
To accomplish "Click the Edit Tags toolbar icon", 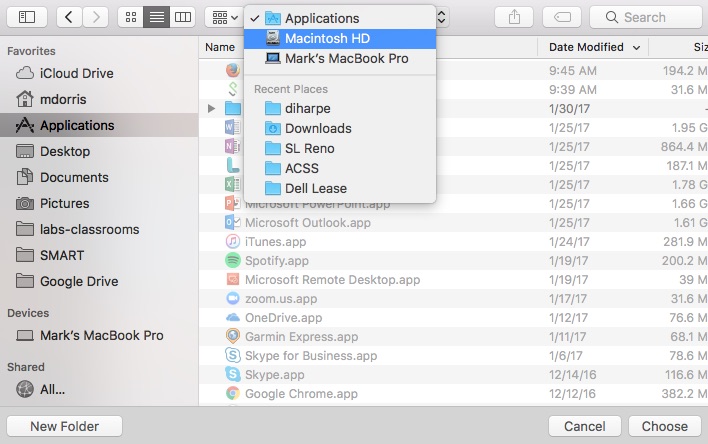I will click(x=562, y=17).
